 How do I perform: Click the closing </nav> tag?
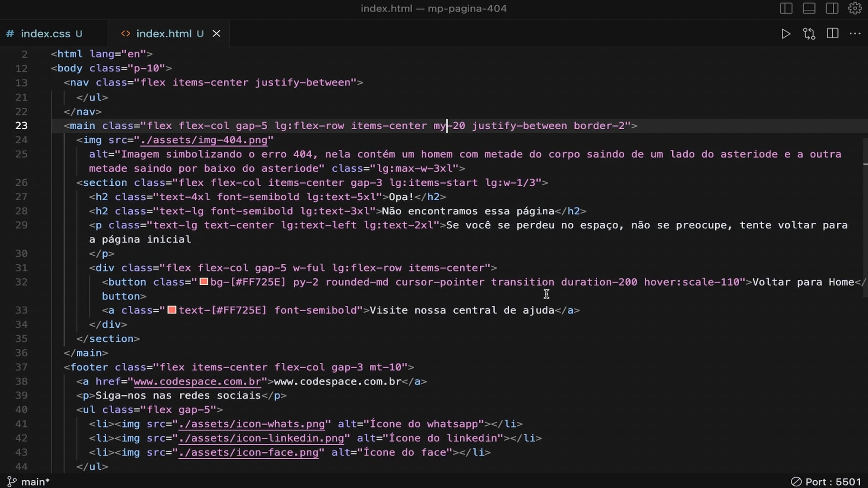[83, 112]
